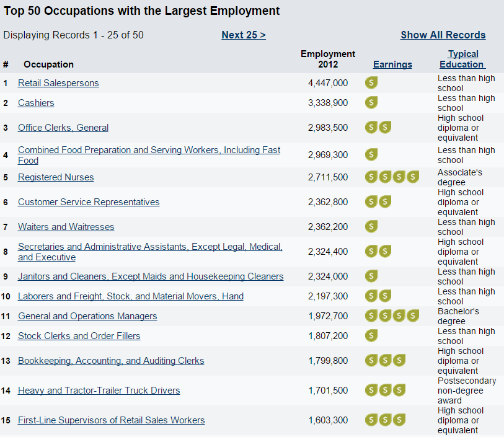Open the Retail Salespersons occupation link
The width and height of the screenshot is (504, 437).
tap(58, 83)
